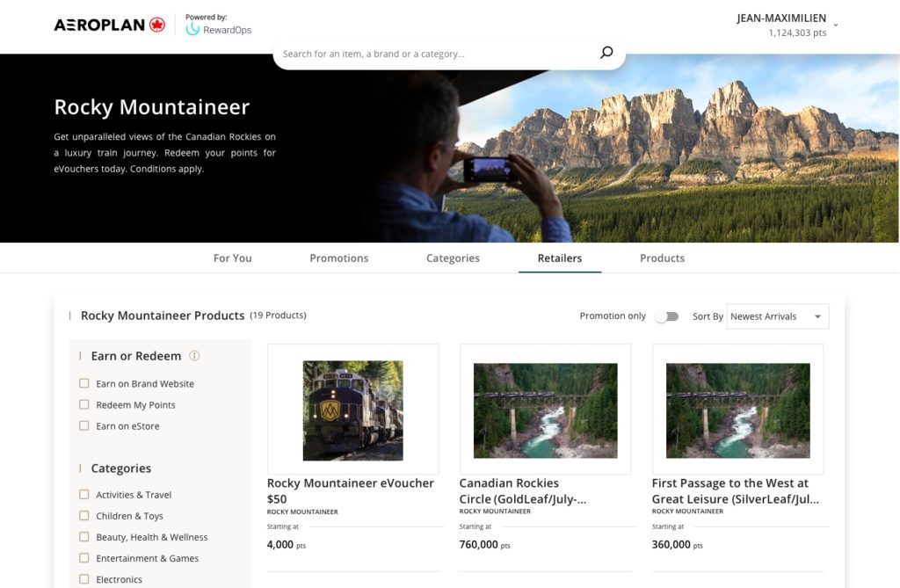This screenshot has height=588, width=900.
Task: Check the Redeem My Points filter
Action: point(83,404)
